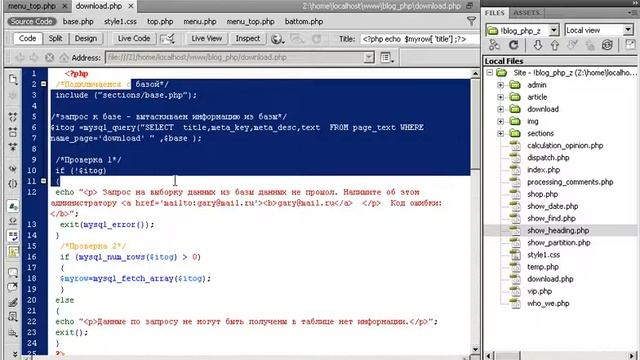The image size is (640, 360).
Task: Click the Multiscreen preview icon beside Live Code
Action: 167,38
